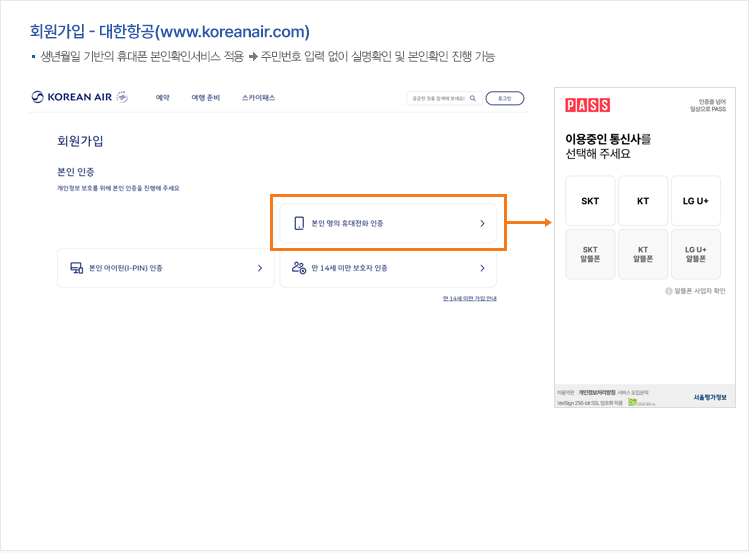This screenshot has height=553, width=749.
Task: Choose 만 14세 미만 보호자 인증
Action: [x=388, y=268]
